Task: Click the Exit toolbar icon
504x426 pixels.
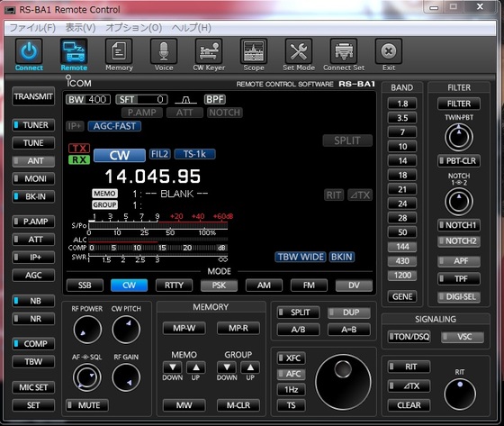Action: tap(389, 51)
